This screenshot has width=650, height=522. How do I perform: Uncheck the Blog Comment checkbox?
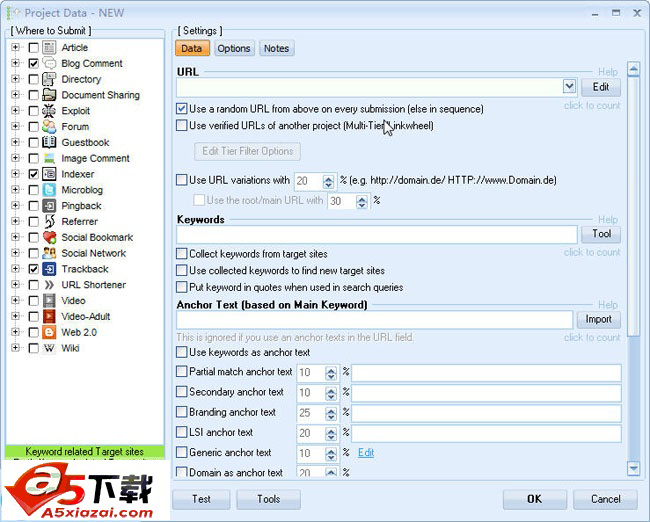[34, 63]
